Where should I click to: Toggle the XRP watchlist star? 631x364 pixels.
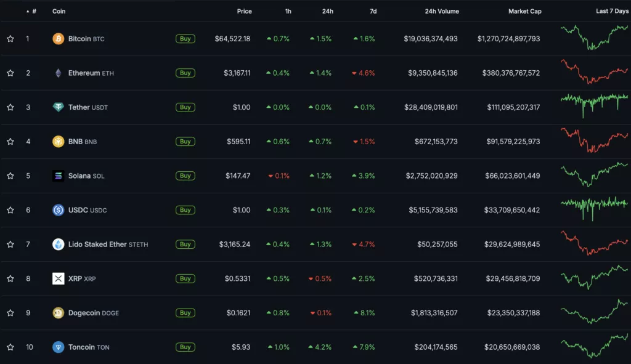[x=10, y=278]
